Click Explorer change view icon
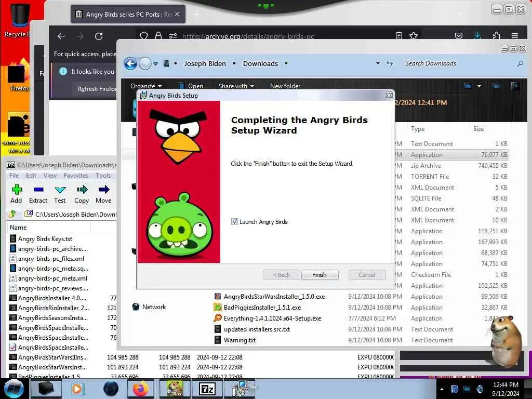The image size is (532, 399). click(468, 86)
